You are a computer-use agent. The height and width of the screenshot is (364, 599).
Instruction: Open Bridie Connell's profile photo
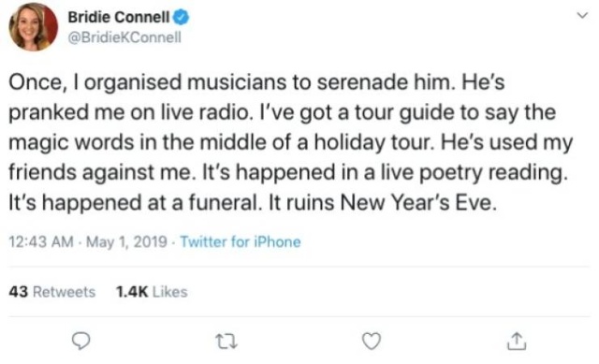pos(34,27)
